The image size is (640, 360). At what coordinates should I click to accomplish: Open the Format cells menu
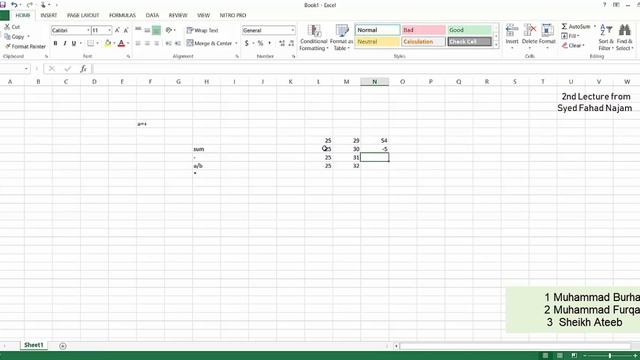547,38
